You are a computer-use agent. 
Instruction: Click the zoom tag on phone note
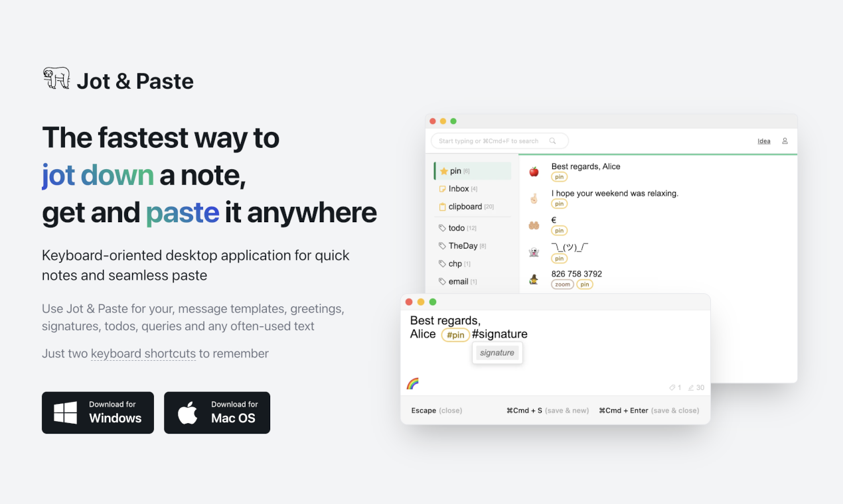(x=562, y=284)
